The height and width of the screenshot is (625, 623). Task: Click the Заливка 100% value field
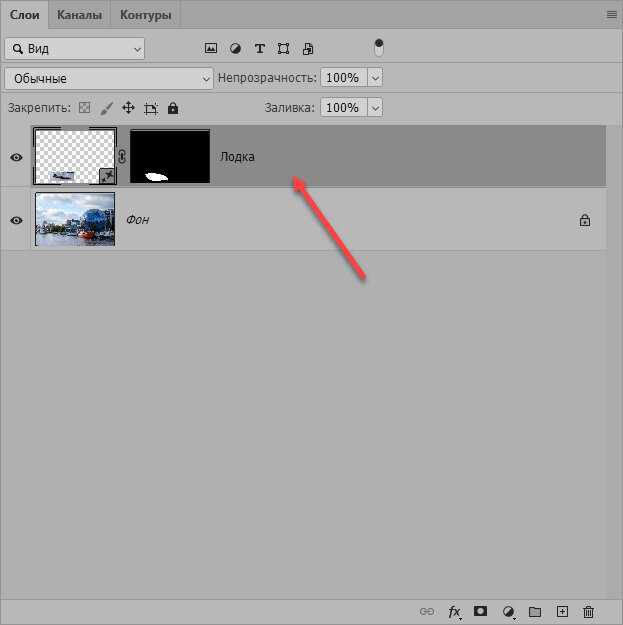[x=344, y=108]
